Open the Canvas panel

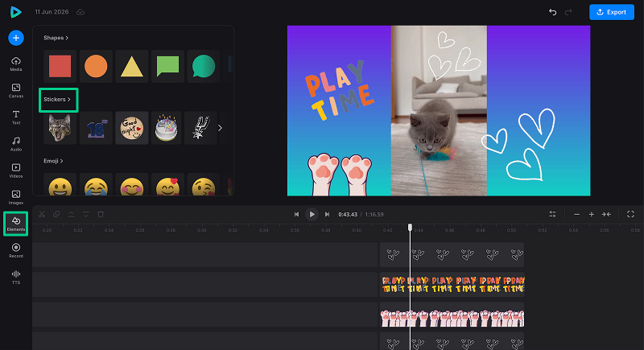(16, 91)
